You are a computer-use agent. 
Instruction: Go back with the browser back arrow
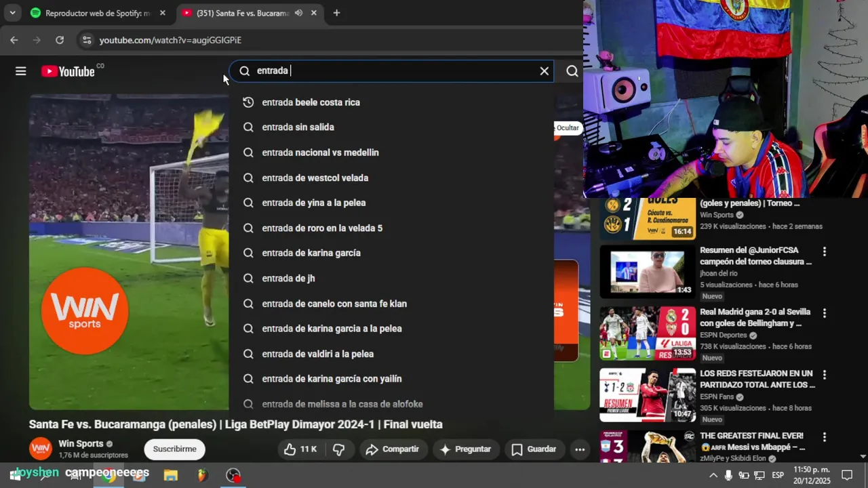[x=14, y=40]
